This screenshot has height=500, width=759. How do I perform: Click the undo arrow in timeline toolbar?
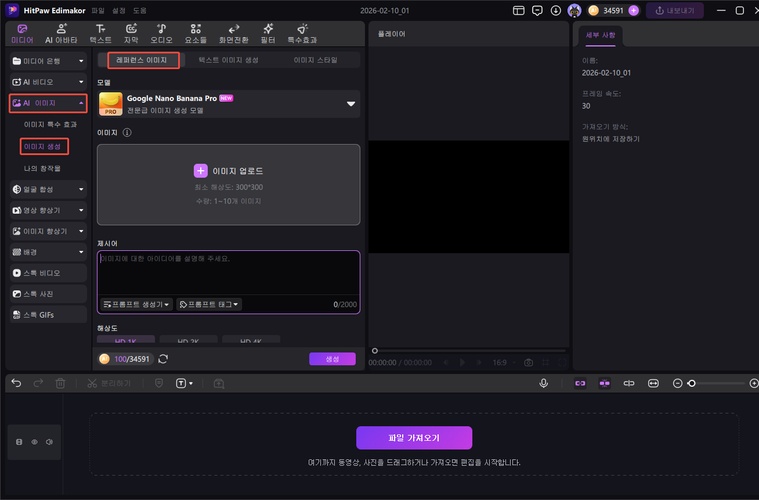coord(16,383)
